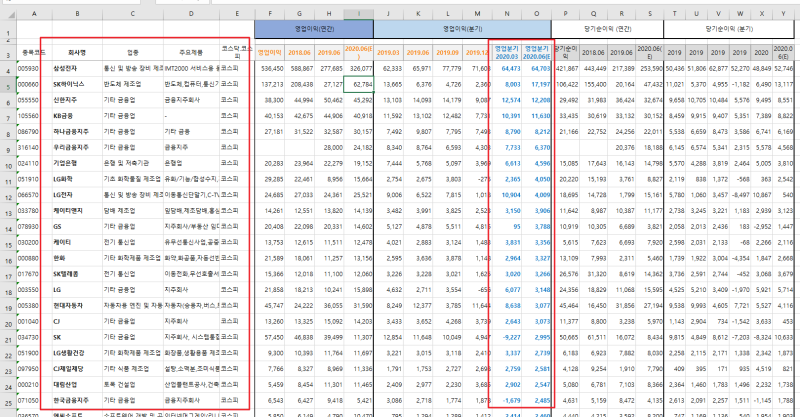
Task: Click the 영업이익(연간) merged header cell
Action: point(314,29)
